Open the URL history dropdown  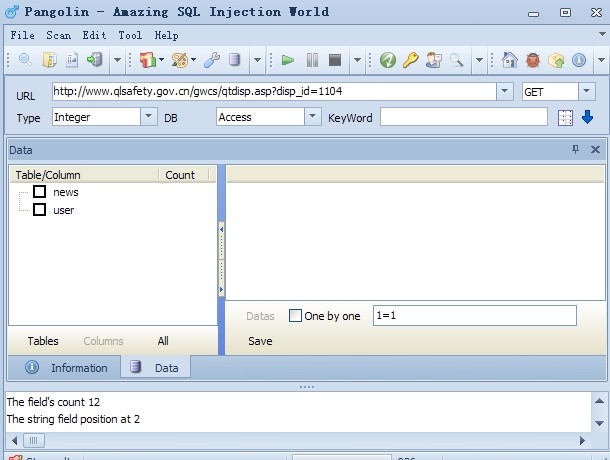[505, 91]
